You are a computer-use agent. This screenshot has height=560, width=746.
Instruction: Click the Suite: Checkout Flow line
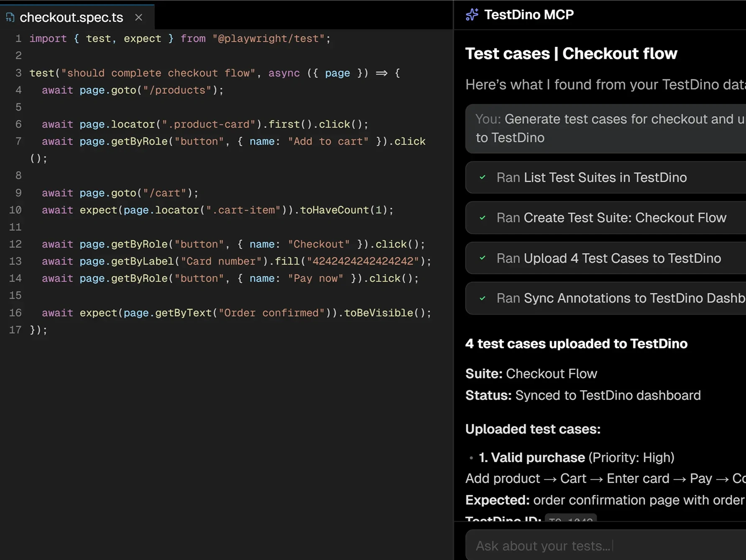click(531, 374)
